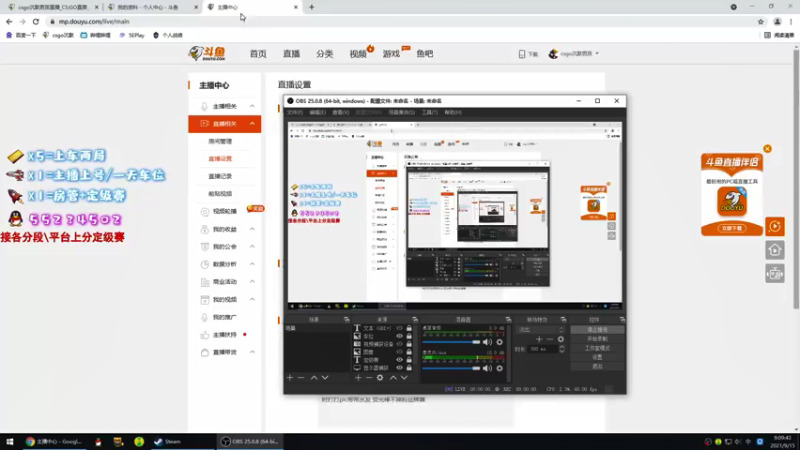Click 设置 button in OBS controls
Screen dimensions: 800x450
pos(597,357)
